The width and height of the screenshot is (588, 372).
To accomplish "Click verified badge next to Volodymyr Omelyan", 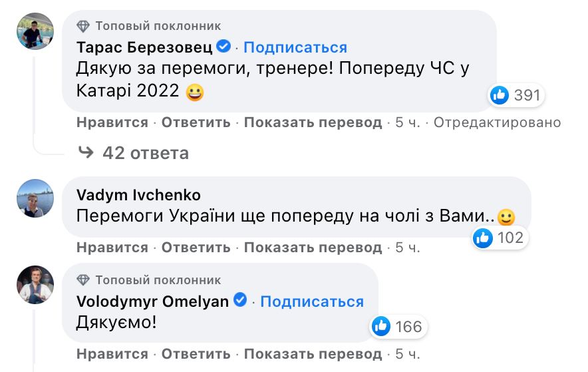I will 240,300.
